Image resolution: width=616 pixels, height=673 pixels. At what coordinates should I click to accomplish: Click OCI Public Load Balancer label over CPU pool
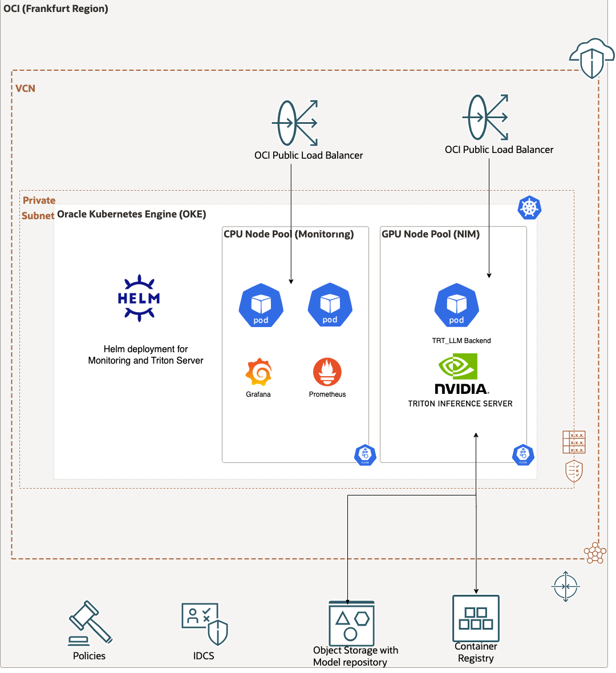[x=309, y=155]
